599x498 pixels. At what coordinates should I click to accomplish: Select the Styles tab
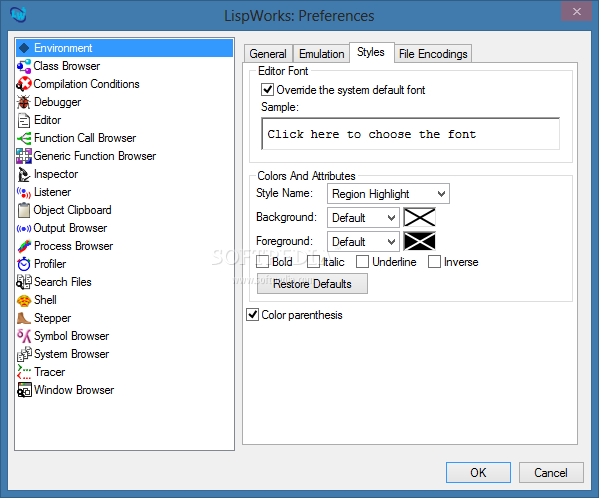[x=371, y=52]
